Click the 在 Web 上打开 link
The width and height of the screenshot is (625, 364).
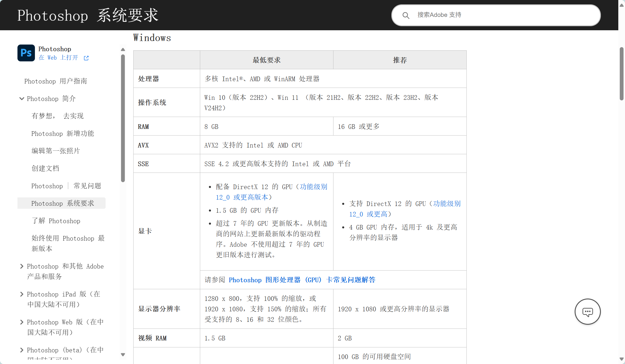point(58,58)
